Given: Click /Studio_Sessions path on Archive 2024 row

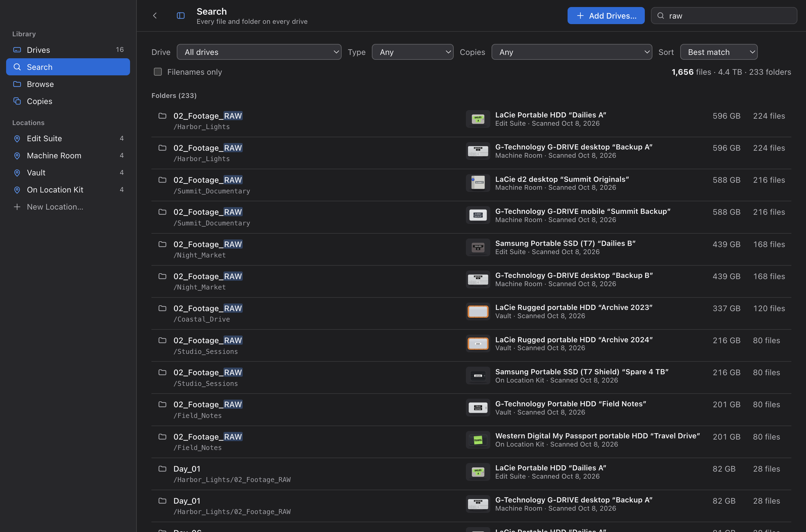Looking at the screenshot, I should 206,351.
